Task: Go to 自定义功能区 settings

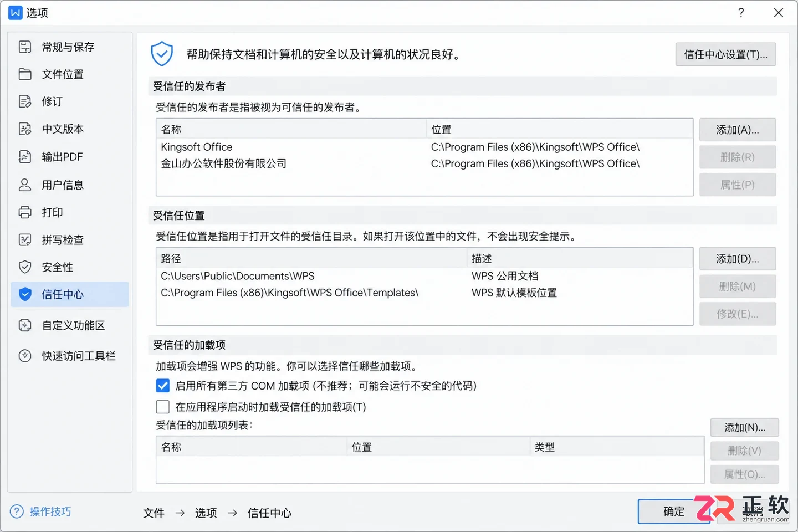Action: point(70,325)
